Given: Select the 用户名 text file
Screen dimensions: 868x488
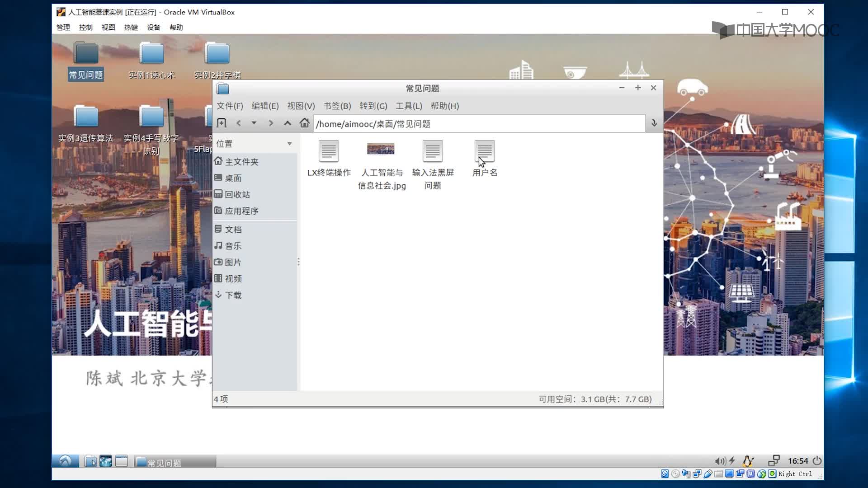Looking at the screenshot, I should click(x=485, y=159).
